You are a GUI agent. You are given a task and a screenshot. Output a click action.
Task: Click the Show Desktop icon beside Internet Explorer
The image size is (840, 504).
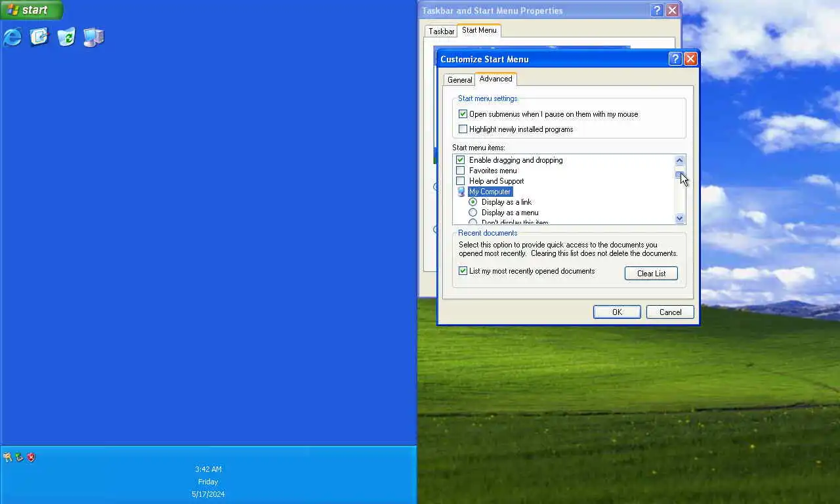point(39,37)
